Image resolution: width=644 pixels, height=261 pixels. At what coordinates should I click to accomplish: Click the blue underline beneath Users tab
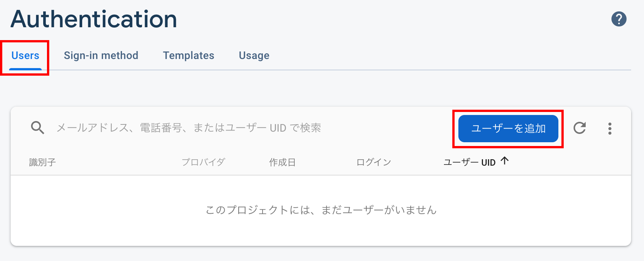point(25,69)
